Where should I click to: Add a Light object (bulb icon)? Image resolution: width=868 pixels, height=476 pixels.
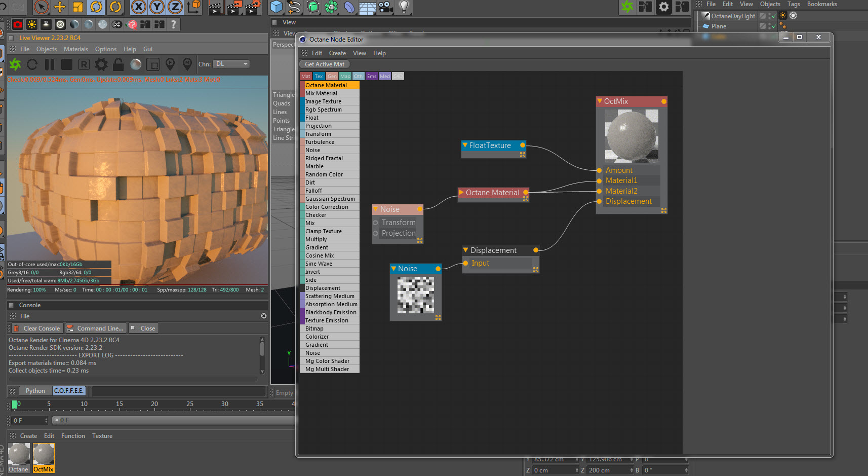pyautogui.click(x=404, y=7)
